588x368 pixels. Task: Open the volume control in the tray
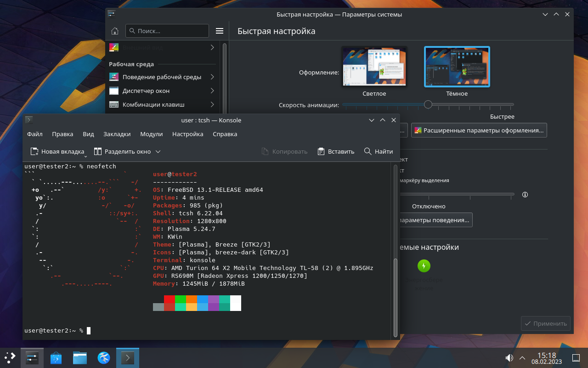(509, 357)
